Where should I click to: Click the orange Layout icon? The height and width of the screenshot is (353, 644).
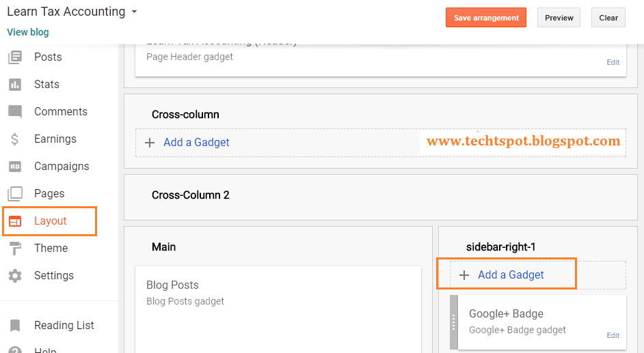point(15,221)
